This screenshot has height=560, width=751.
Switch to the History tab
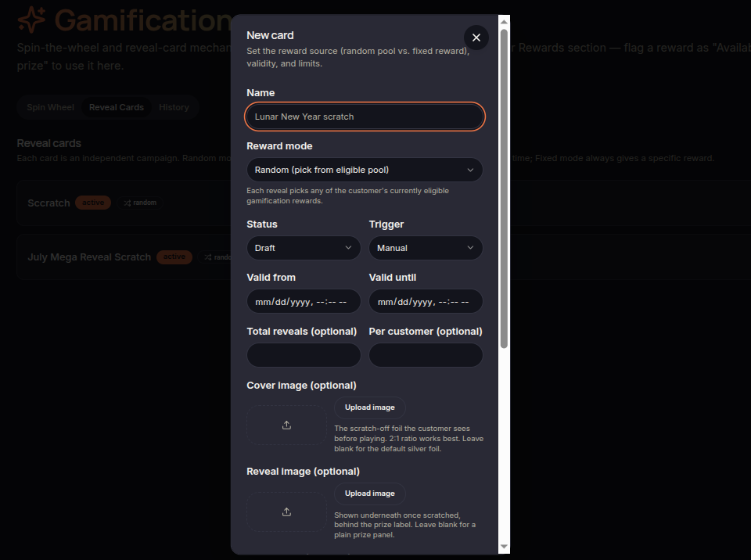[x=174, y=107]
